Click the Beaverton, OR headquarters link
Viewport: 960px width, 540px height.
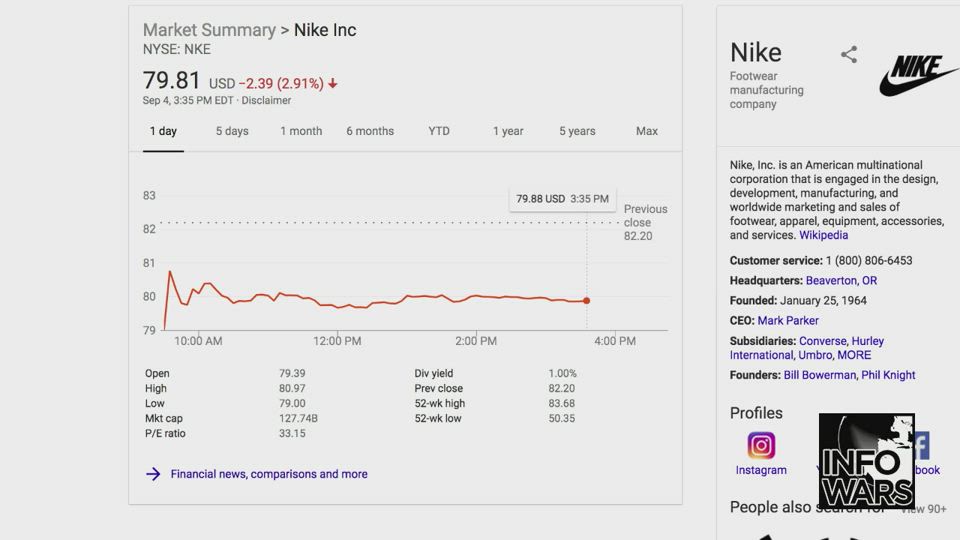pyautogui.click(x=841, y=281)
